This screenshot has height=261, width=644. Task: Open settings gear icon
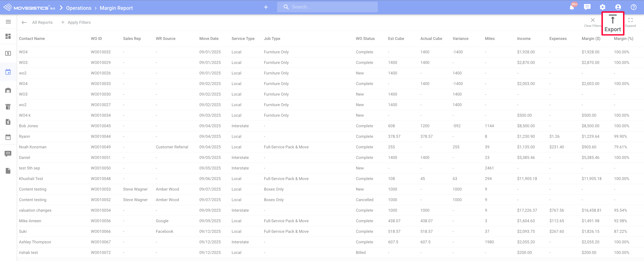[602, 7]
